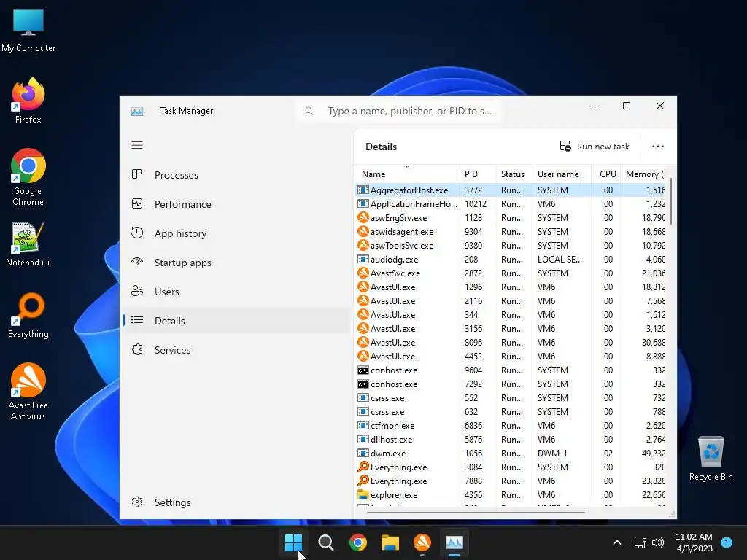Click the horizontal scrollbar below the process list
747x560 pixels.
[x=476, y=513]
